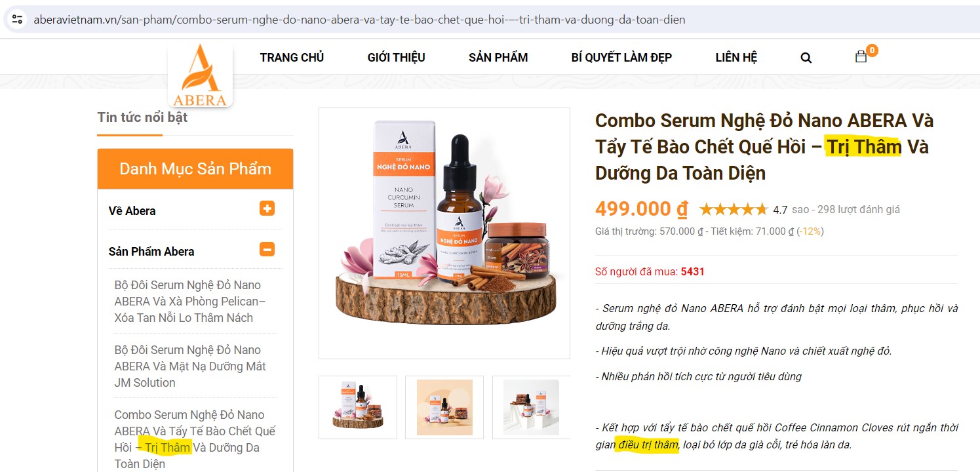The image size is (980, 472).
Task: Open BÍ QUYẾT LÀM ĐẸP menu
Action: click(621, 58)
